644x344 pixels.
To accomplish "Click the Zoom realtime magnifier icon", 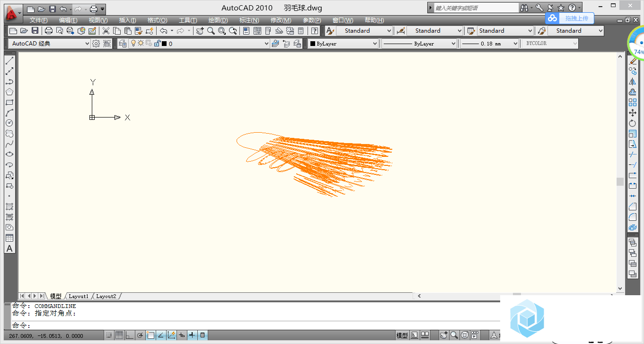I will click(211, 31).
